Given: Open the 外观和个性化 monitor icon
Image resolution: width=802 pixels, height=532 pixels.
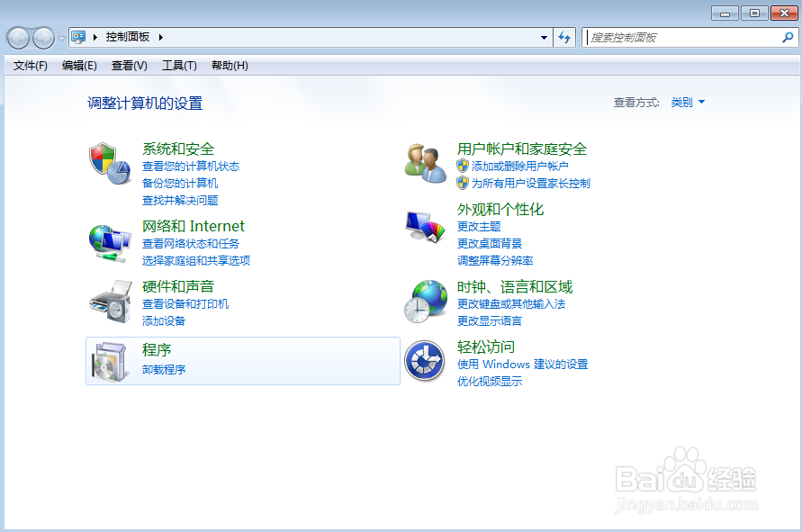Looking at the screenshot, I should tap(425, 226).
